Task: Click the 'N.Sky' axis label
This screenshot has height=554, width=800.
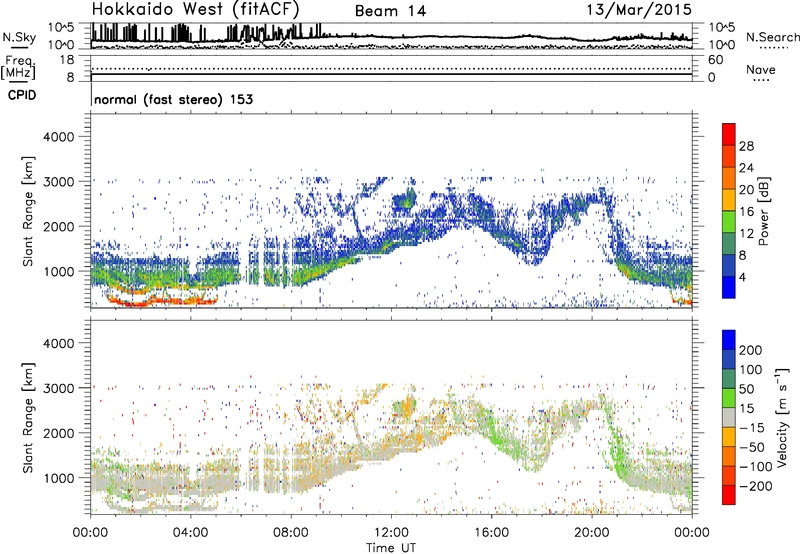Action: 19,37
